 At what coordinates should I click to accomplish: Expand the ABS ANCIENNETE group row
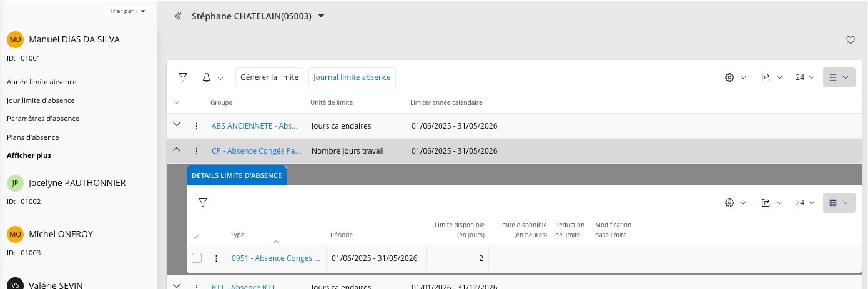177,125
